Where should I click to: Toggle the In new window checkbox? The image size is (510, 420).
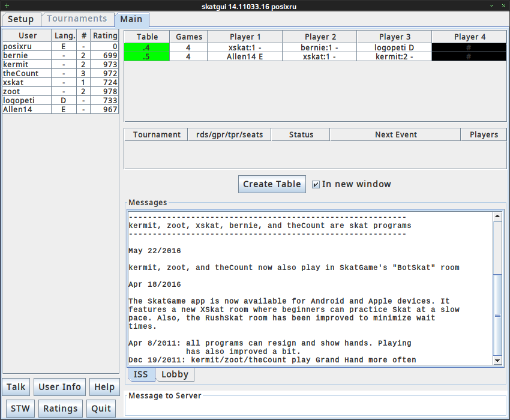316,184
